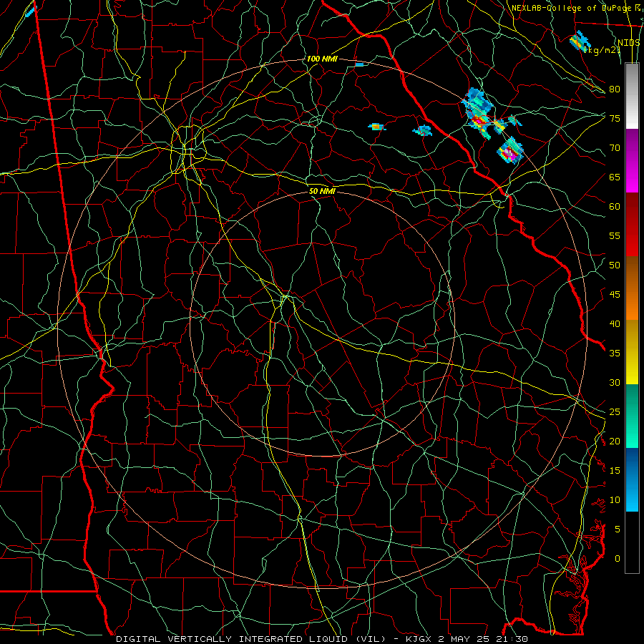Click the "kg/m2" units label

point(602,50)
